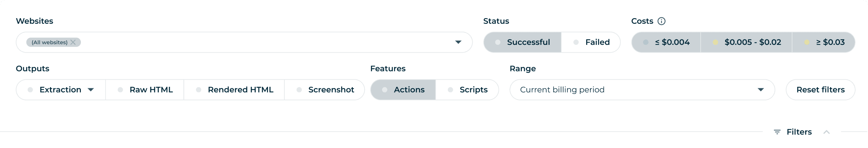Collapse filters panel using the chevron
This screenshot has width=868, height=148.
coord(827,132)
